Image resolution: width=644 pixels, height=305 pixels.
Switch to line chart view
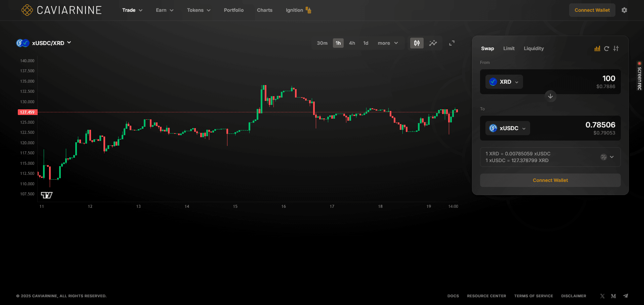[x=433, y=43]
